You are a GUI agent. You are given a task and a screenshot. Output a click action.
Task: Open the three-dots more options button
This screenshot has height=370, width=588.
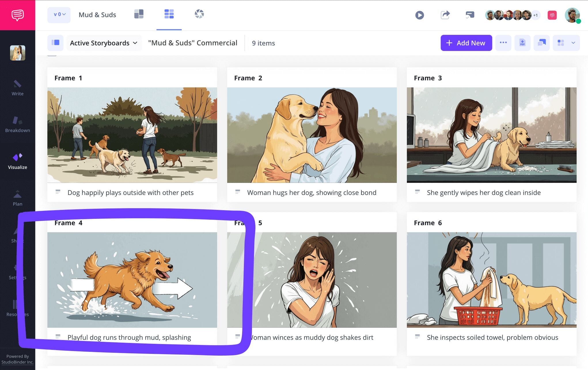tap(503, 43)
